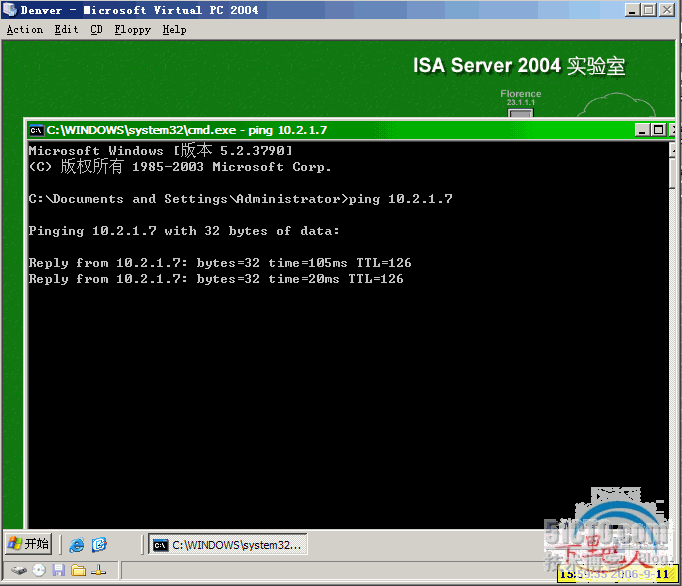Click the reply line with time=20ms
The width and height of the screenshot is (682, 586).
[x=216, y=279]
